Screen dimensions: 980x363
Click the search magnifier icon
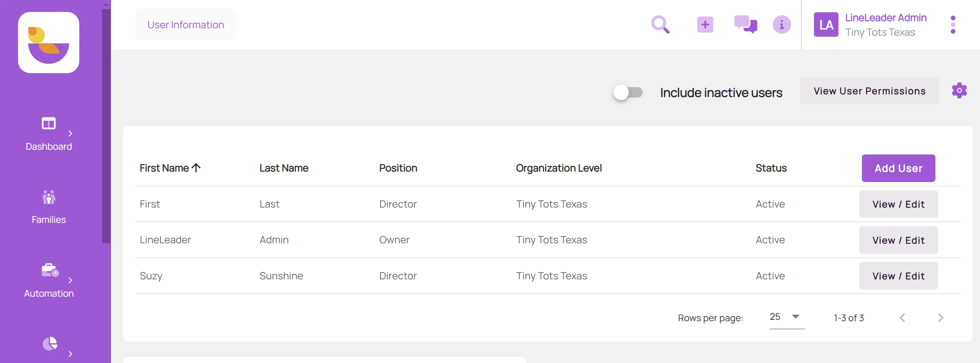pyautogui.click(x=660, y=25)
